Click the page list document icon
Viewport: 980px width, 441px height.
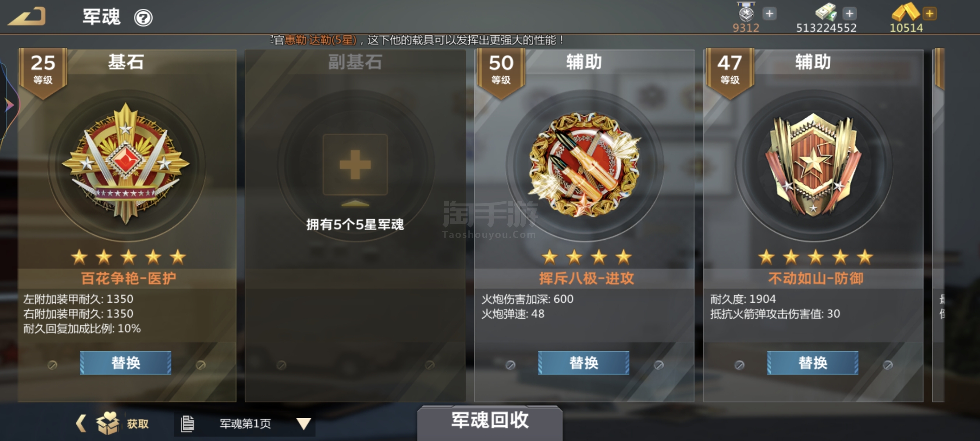tap(187, 423)
